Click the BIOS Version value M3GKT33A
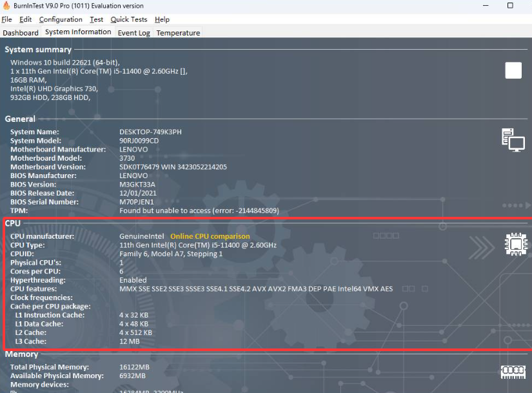Screen dimensions: 532x393 (137, 185)
